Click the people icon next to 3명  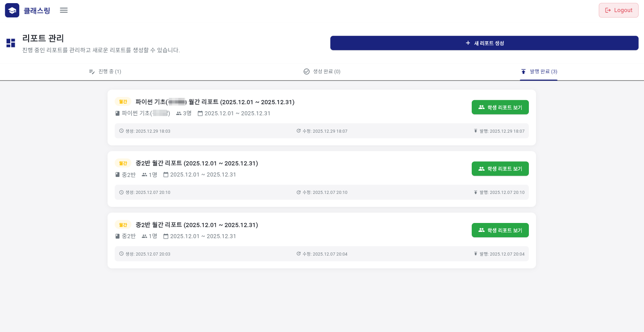click(x=179, y=113)
